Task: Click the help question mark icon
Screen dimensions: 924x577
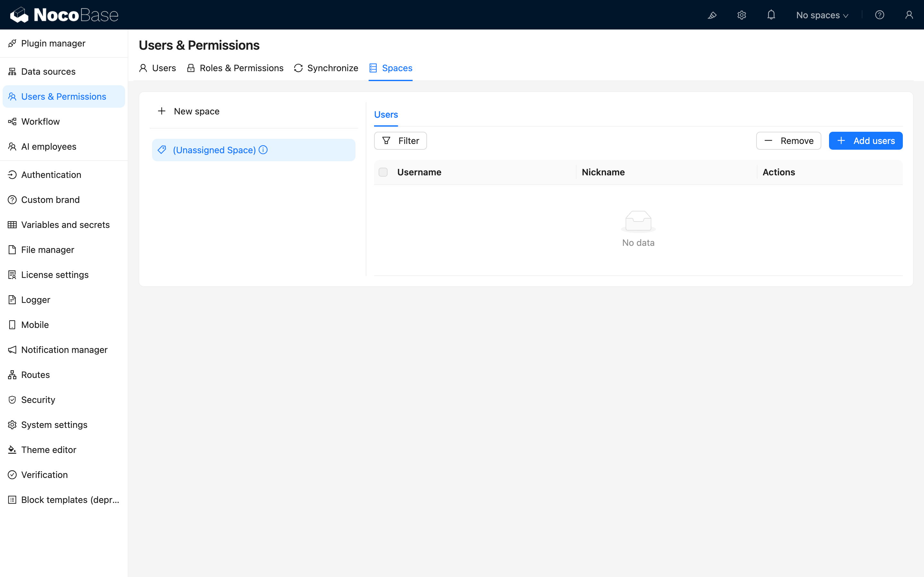Action: (879, 15)
